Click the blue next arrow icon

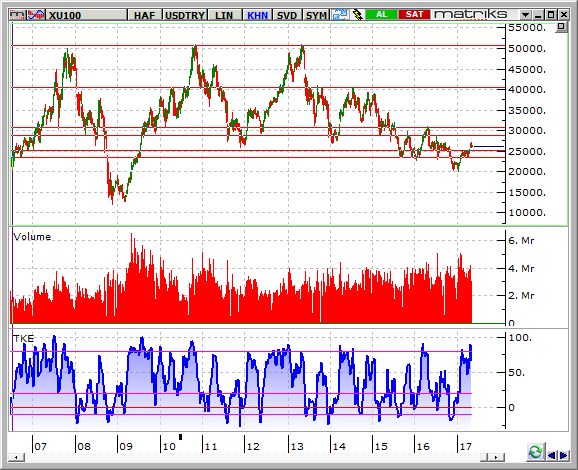coord(564,456)
